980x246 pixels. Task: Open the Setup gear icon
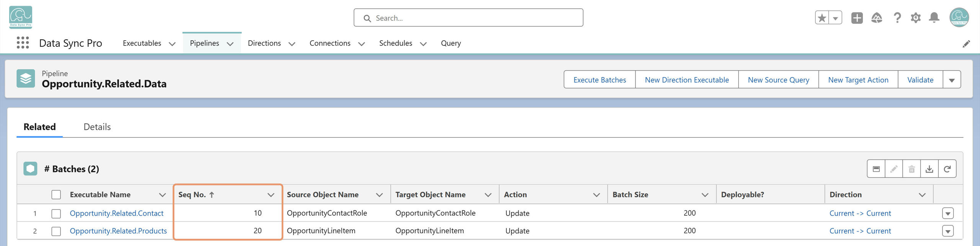pyautogui.click(x=916, y=18)
